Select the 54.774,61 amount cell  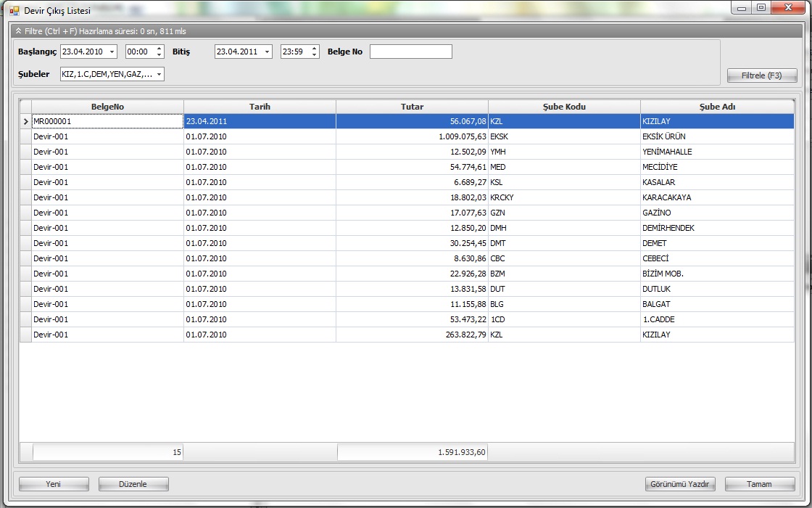click(x=413, y=167)
